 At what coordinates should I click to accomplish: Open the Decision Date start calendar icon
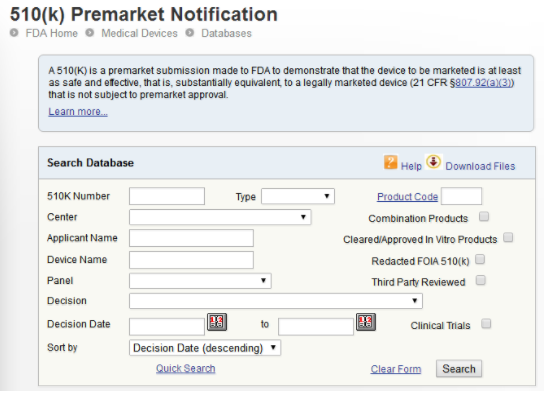point(217,322)
